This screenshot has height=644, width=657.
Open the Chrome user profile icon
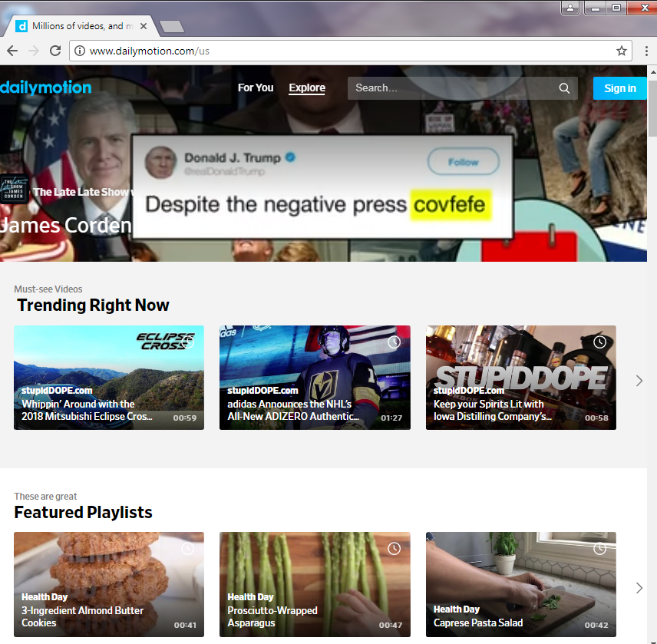click(x=570, y=8)
